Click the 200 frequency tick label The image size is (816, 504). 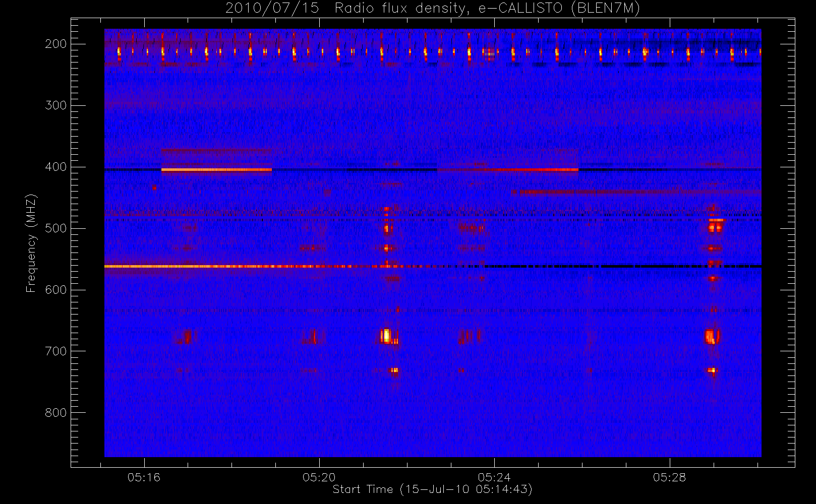(x=56, y=44)
